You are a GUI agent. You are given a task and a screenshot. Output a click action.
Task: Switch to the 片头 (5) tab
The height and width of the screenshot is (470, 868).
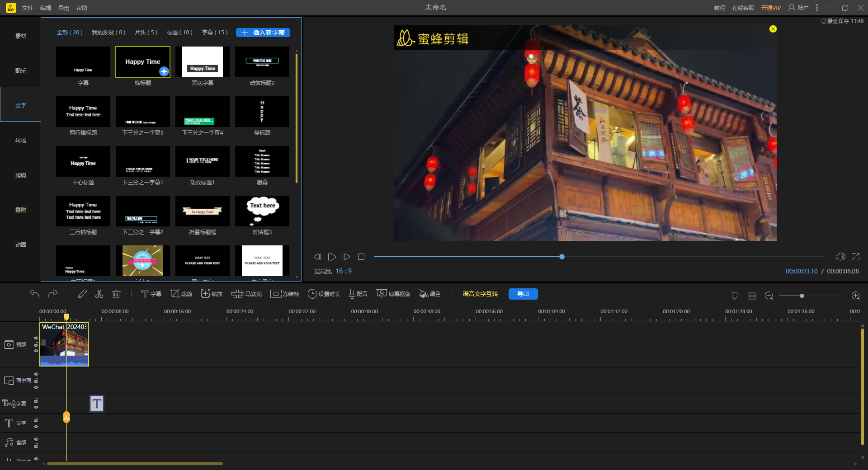146,33
